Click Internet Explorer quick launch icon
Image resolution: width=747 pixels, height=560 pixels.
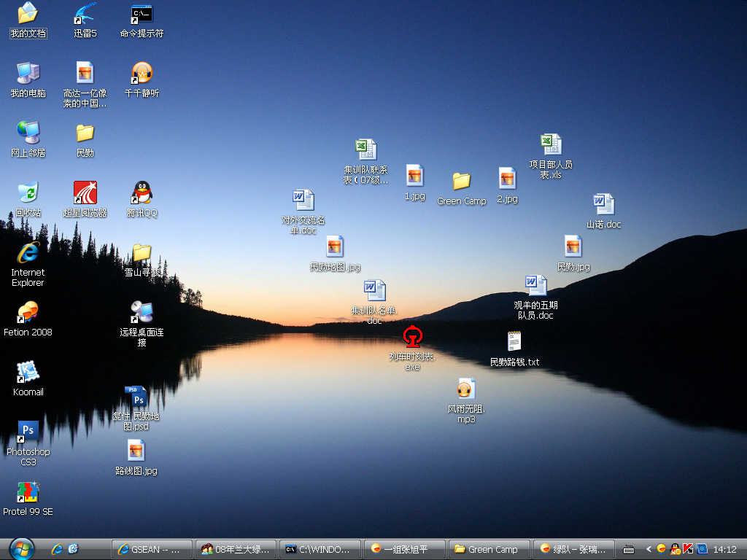pyautogui.click(x=57, y=549)
